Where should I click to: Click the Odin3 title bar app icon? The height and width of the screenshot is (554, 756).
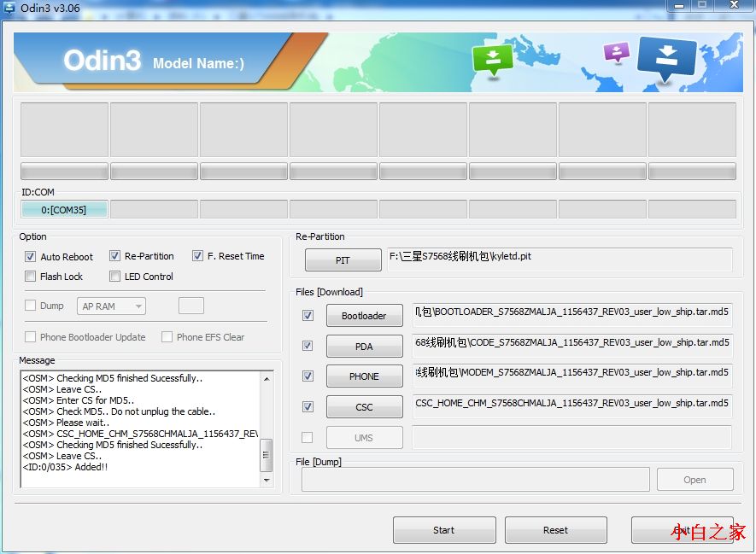pyautogui.click(x=9, y=7)
